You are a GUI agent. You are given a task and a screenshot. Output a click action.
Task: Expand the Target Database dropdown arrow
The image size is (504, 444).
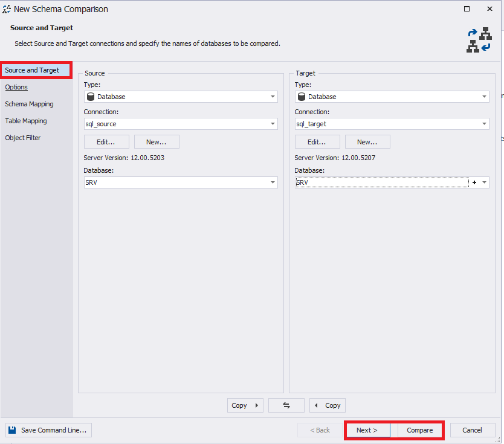coord(484,182)
